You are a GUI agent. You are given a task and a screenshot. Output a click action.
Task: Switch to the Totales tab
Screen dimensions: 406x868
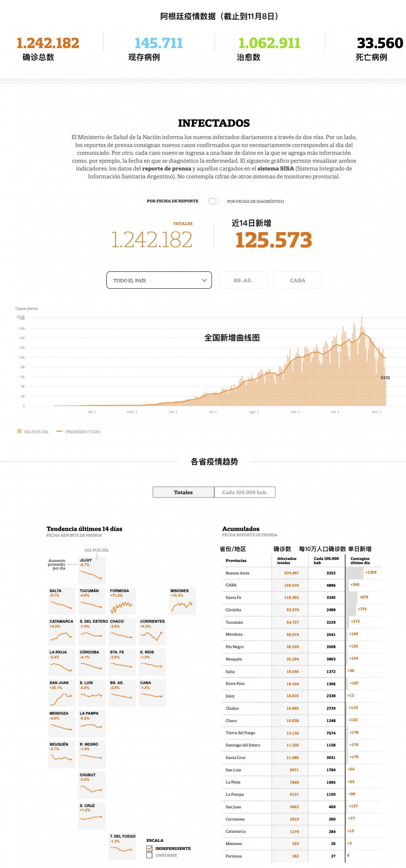[183, 492]
